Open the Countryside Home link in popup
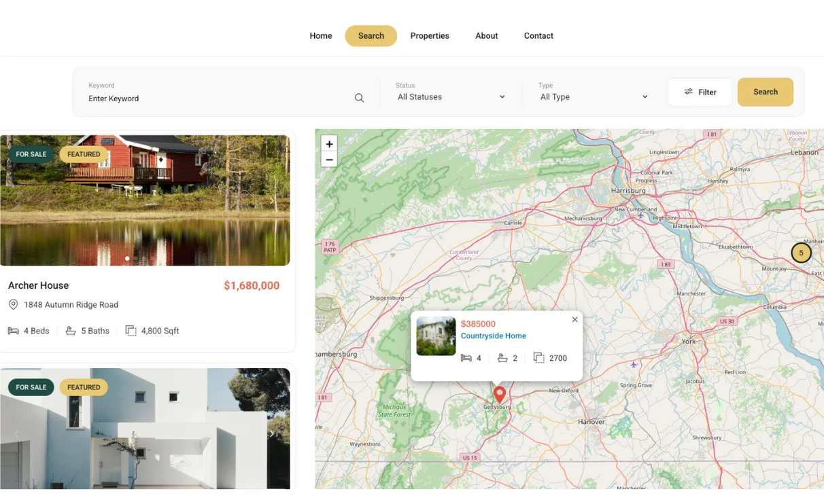This screenshot has height=504, width=824. click(493, 336)
